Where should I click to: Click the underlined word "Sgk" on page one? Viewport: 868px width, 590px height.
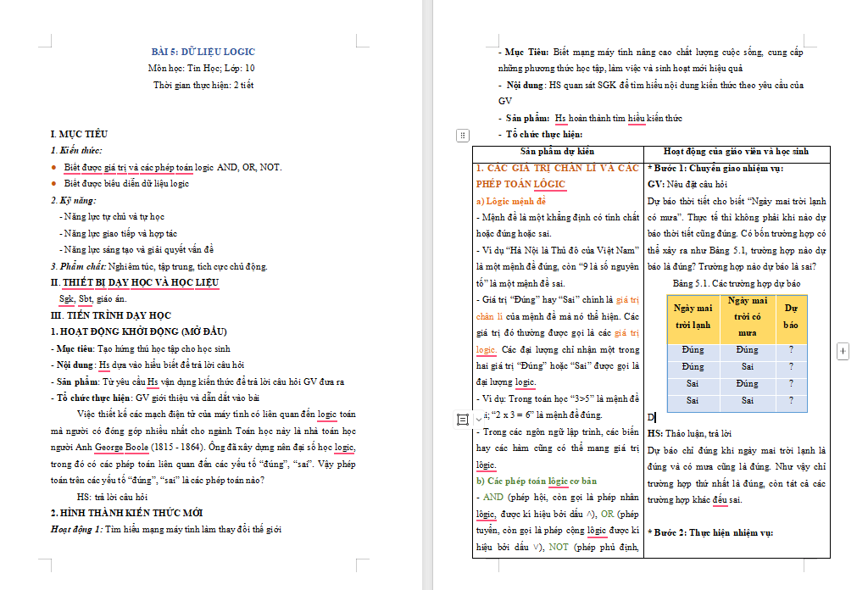pyautogui.click(x=66, y=299)
